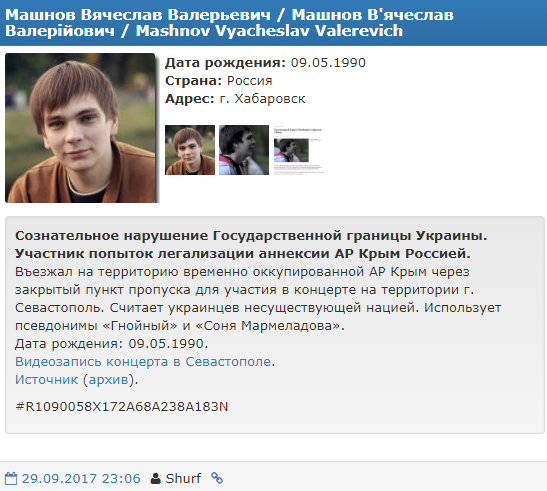
Task: Open the Видеозапись концерта в Севастополе link
Action: pyautogui.click(x=143, y=362)
